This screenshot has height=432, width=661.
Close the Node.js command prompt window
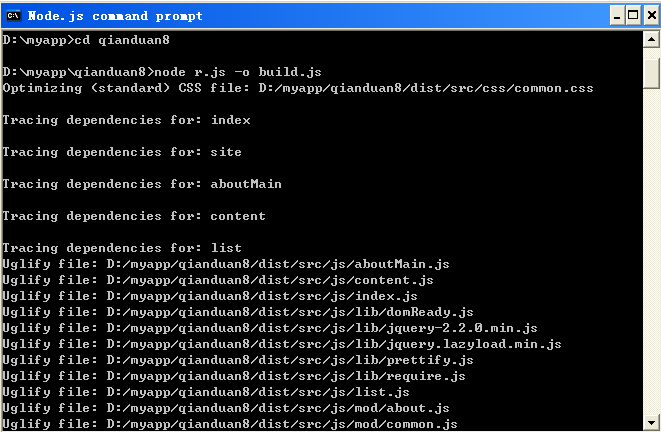[x=651, y=16]
